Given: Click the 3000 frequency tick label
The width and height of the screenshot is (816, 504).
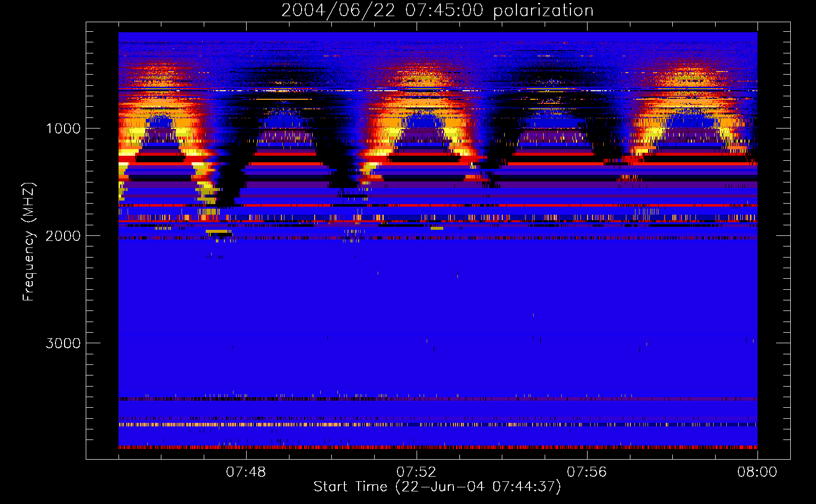Looking at the screenshot, I should click(x=63, y=343).
